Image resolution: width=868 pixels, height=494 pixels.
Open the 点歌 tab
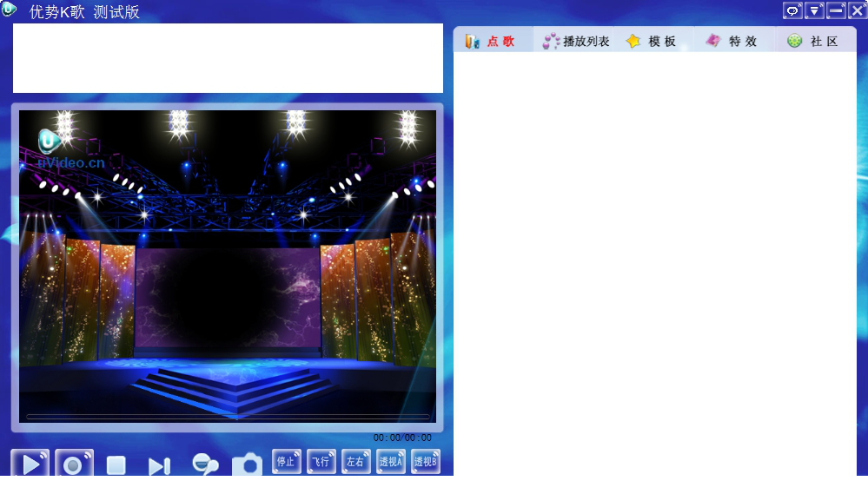(493, 41)
